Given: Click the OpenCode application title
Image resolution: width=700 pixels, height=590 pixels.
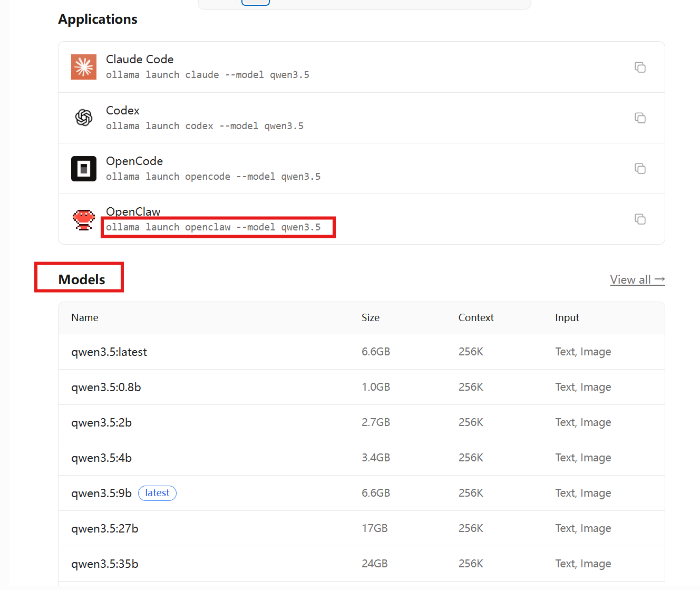Looking at the screenshot, I should (134, 161).
